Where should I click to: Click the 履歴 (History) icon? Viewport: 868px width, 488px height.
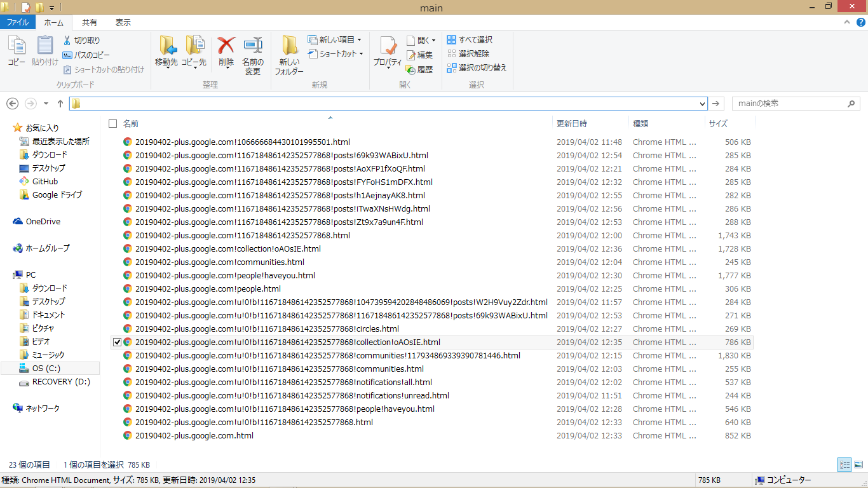(x=411, y=69)
